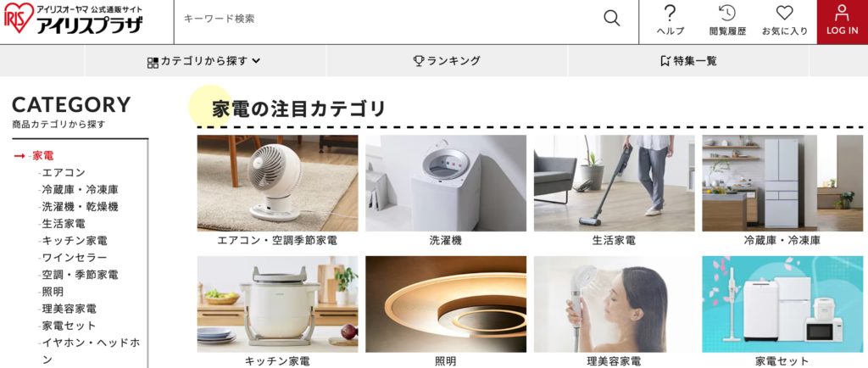The height and width of the screenshot is (368, 868).
Task: Click the キーワード検索 search field
Action: point(387,19)
